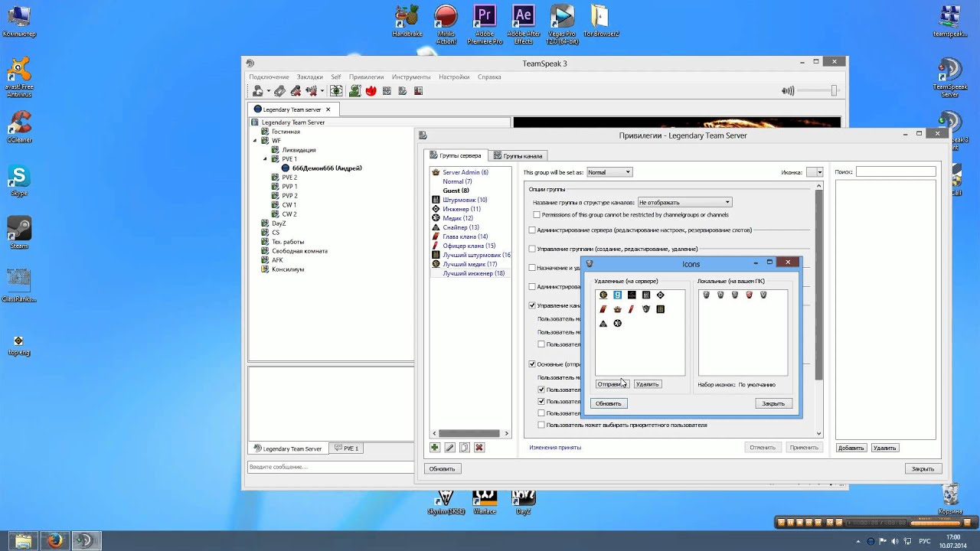Open "This group will be set as" Normal dropdown

click(x=609, y=172)
